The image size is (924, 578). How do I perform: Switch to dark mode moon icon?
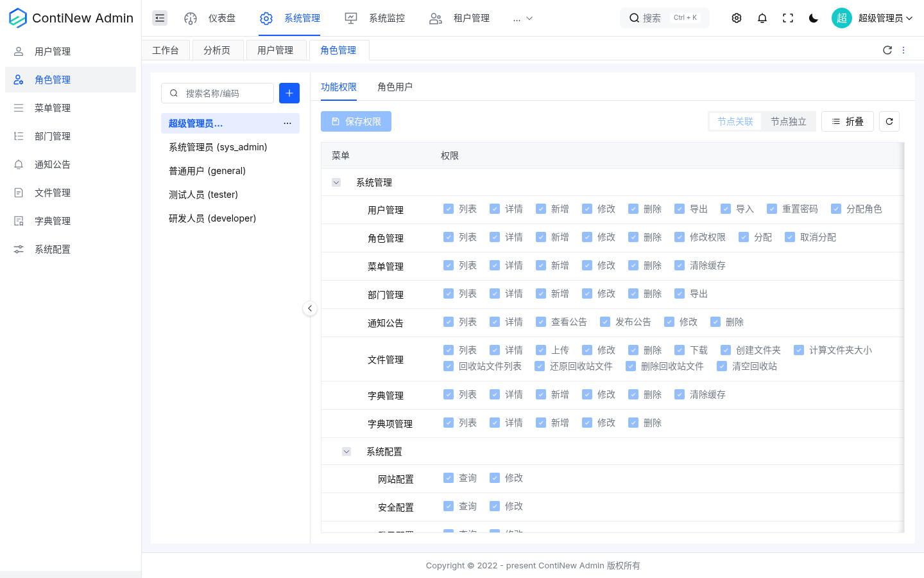[x=814, y=18]
